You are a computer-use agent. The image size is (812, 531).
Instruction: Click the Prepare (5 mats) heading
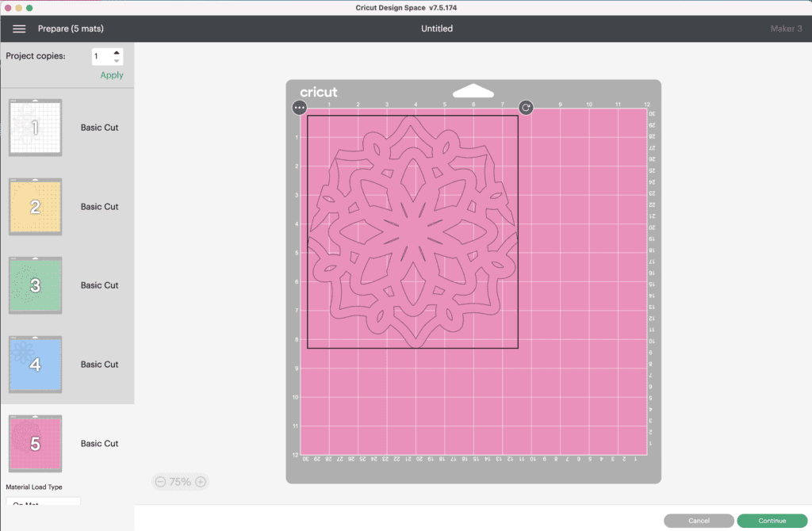[x=71, y=29]
